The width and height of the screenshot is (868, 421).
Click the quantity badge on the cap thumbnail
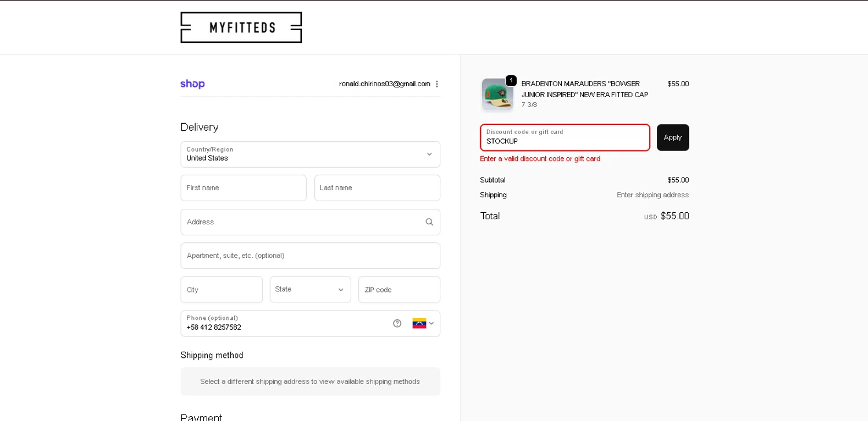pyautogui.click(x=511, y=80)
